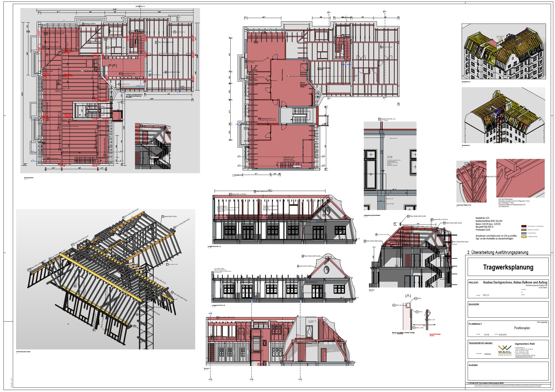Screen dimensions: 555x392
Task: Click the project number 2018_01 field
Action: coord(486,295)
